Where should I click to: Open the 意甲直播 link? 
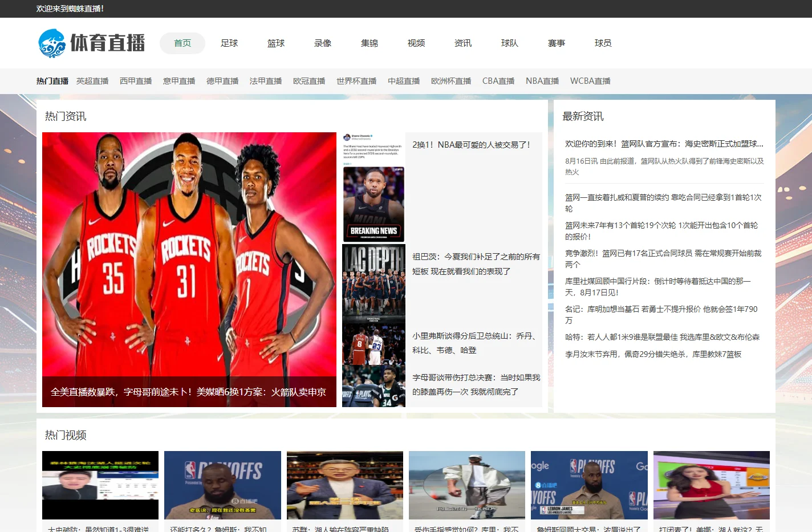pyautogui.click(x=179, y=81)
